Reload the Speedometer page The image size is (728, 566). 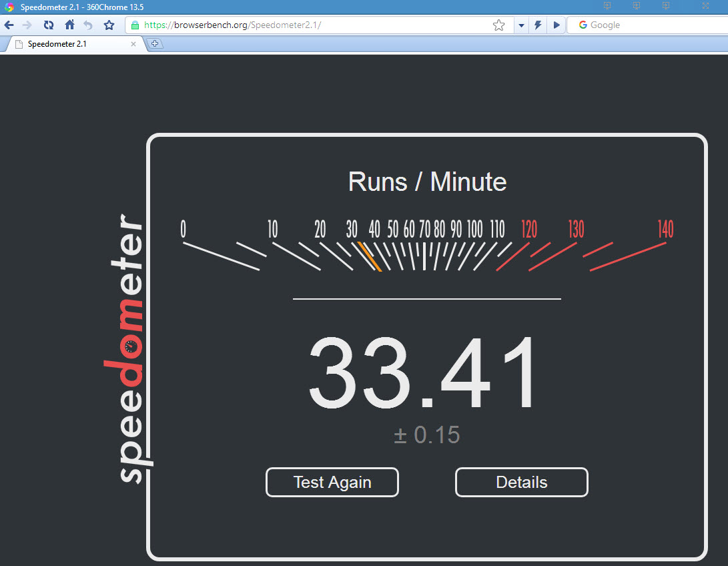48,25
